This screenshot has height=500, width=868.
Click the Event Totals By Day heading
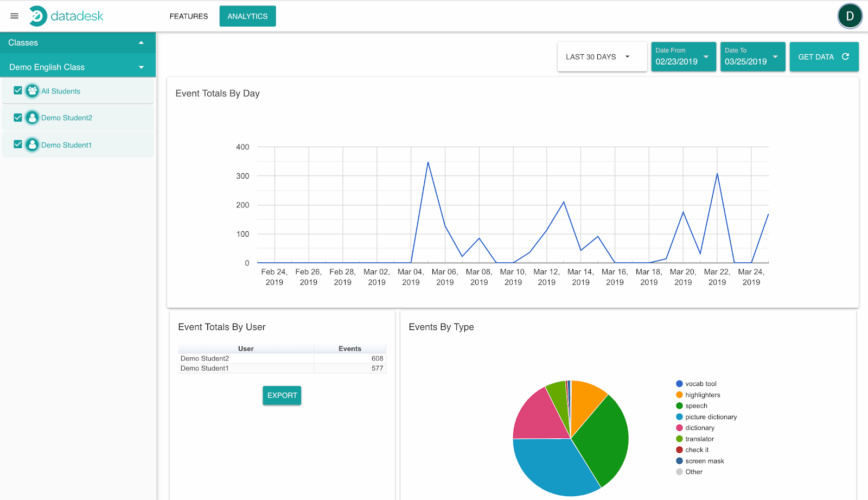coord(218,93)
